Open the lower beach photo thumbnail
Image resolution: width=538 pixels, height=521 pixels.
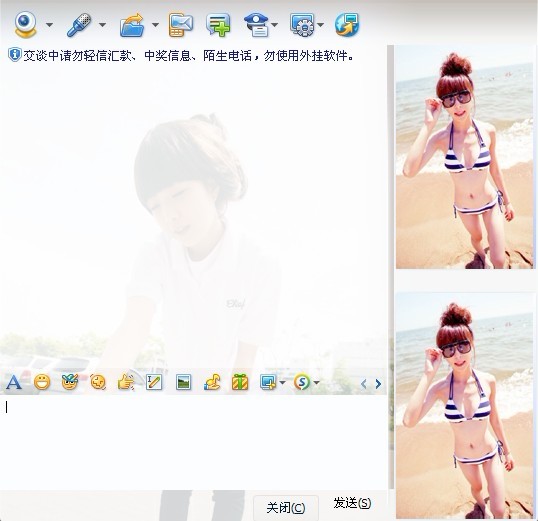(465, 406)
